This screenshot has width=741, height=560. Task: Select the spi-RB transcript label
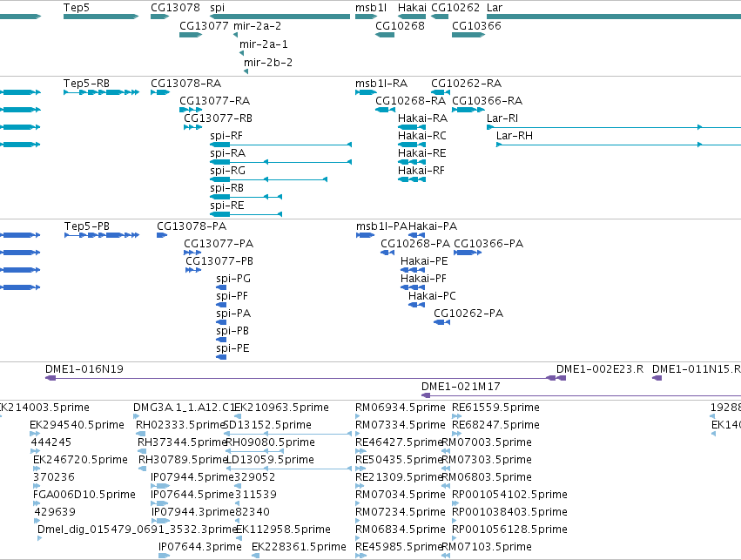[227, 188]
